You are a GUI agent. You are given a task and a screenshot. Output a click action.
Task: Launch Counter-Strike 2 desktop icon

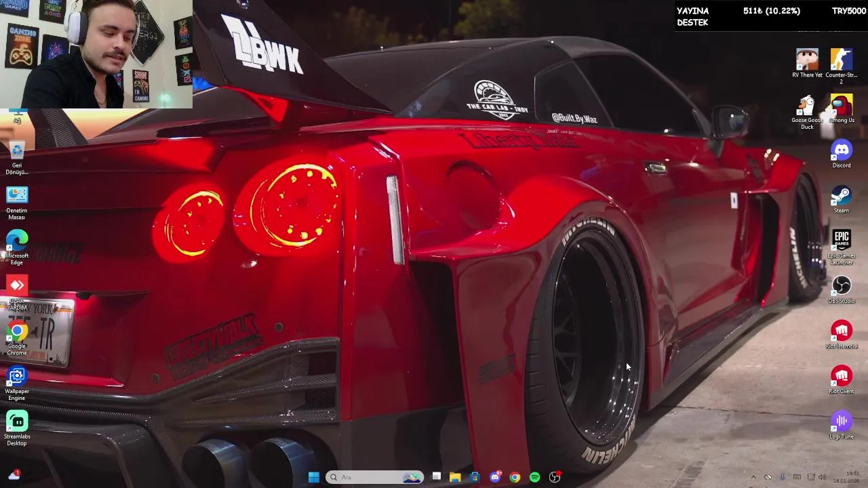coord(842,66)
